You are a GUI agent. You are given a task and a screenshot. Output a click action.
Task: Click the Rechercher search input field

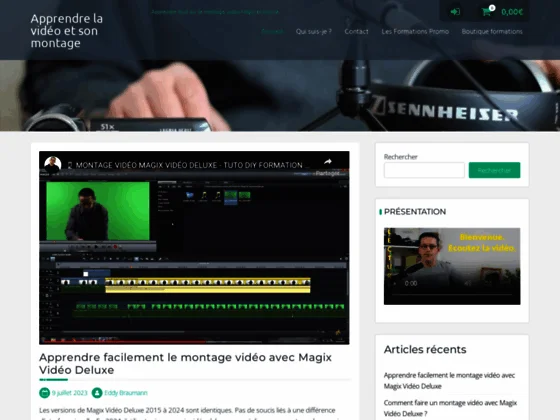point(424,170)
